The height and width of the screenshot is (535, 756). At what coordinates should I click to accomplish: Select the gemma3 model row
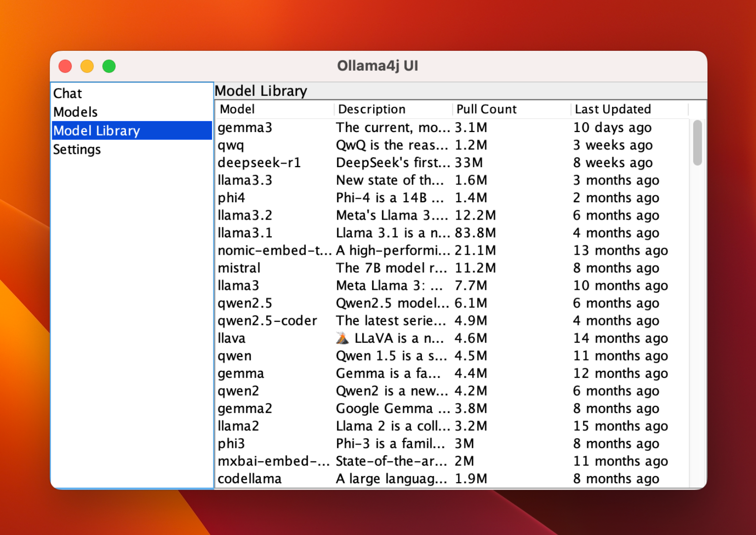pos(245,128)
